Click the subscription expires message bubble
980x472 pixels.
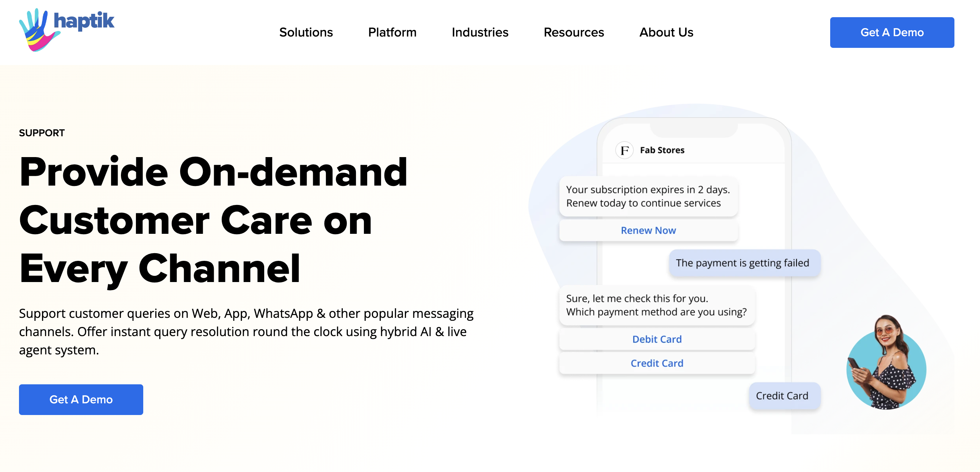648,196
